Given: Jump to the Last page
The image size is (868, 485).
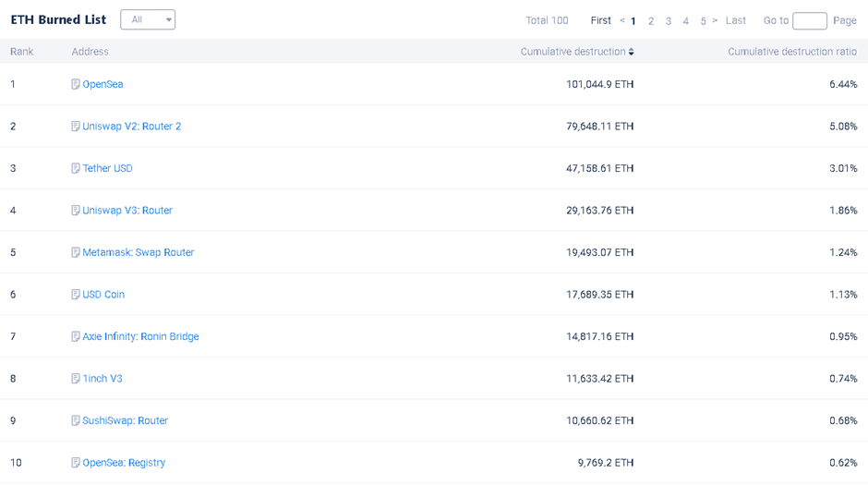Looking at the screenshot, I should point(736,20).
